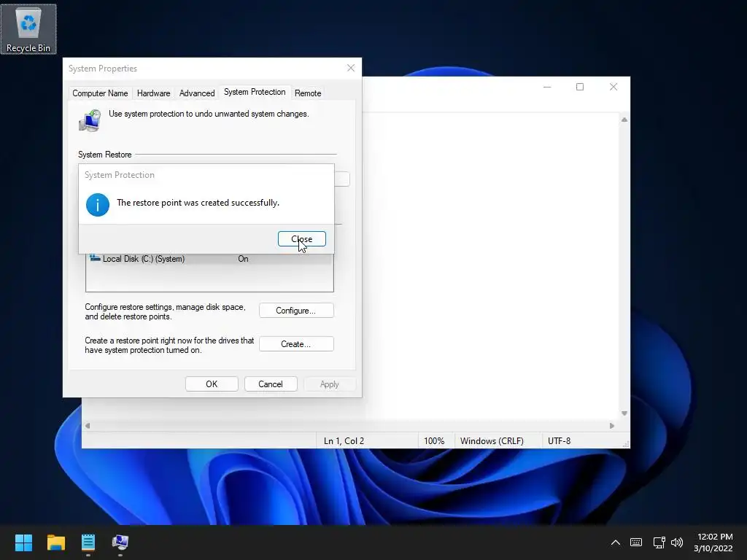Click Notepad vertical scrollbar up arrow
The width and height of the screenshot is (747, 560).
624,120
